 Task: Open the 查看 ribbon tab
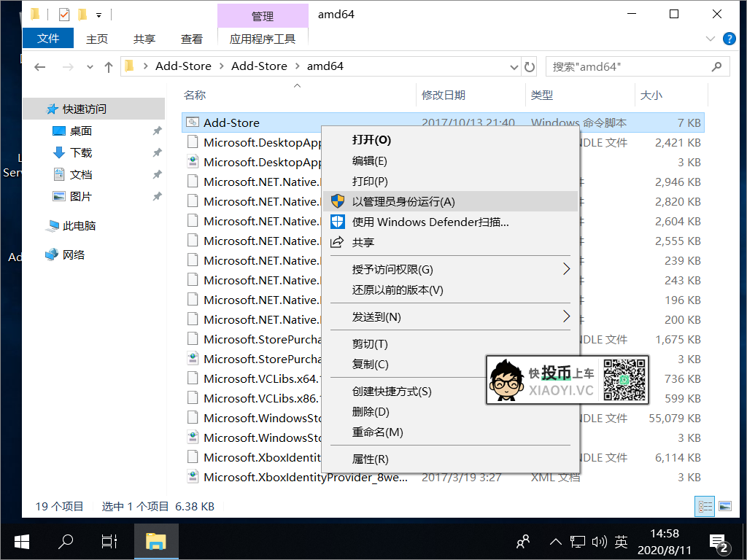point(192,39)
